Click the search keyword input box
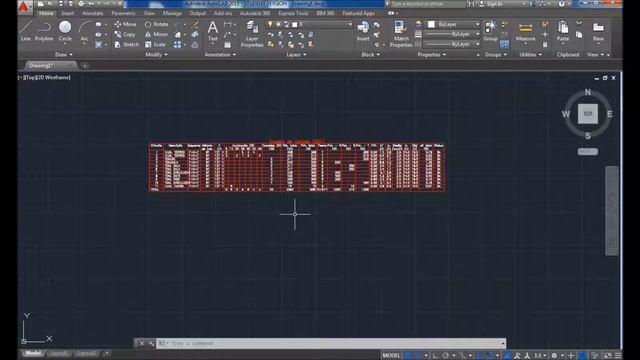640x360 pixels. [427, 4]
